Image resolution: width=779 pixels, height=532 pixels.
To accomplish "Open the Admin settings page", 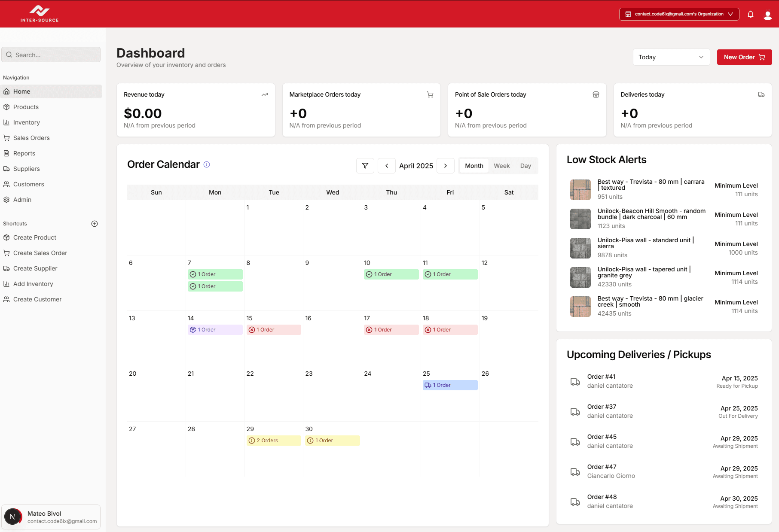I will 22,200.
